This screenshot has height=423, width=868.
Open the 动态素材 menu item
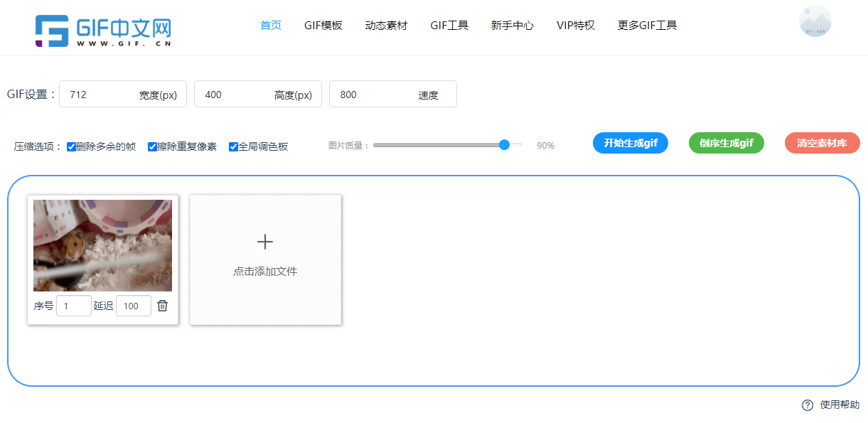point(387,26)
